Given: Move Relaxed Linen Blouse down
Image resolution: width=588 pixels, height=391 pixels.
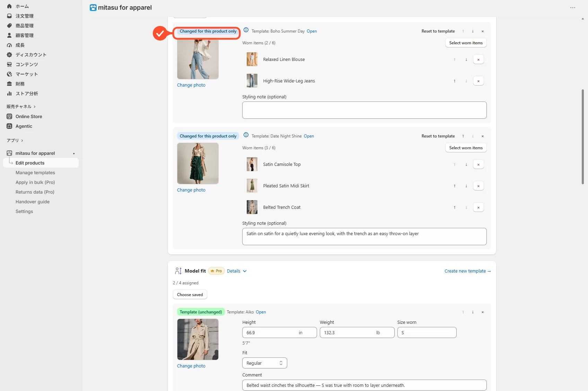Looking at the screenshot, I should click(x=466, y=60).
